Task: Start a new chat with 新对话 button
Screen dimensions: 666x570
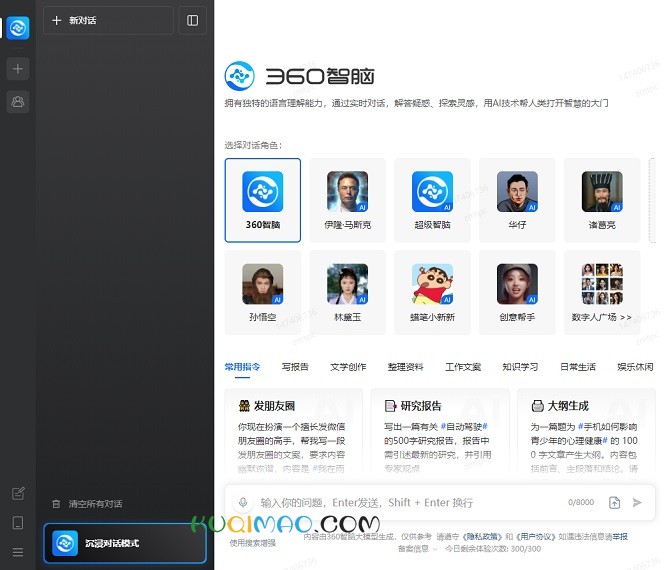Action: [x=108, y=20]
